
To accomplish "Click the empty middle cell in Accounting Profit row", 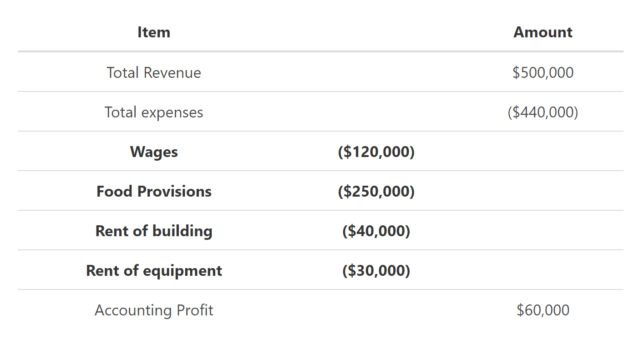I will tap(376, 310).
